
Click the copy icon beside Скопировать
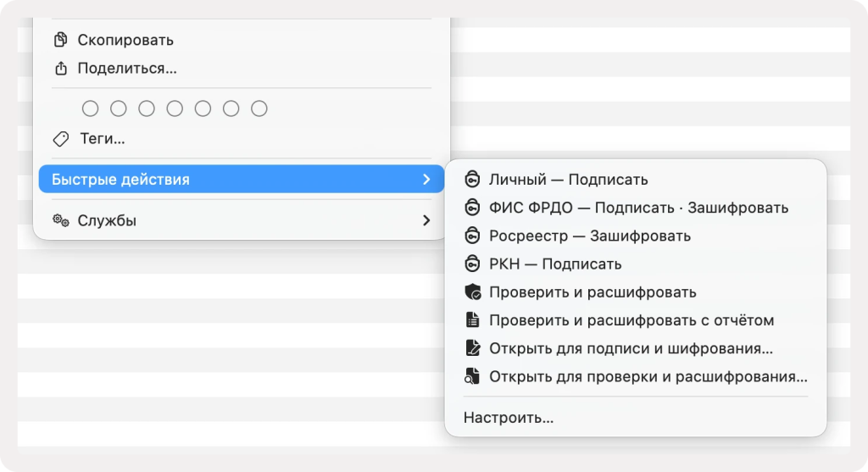coord(60,40)
